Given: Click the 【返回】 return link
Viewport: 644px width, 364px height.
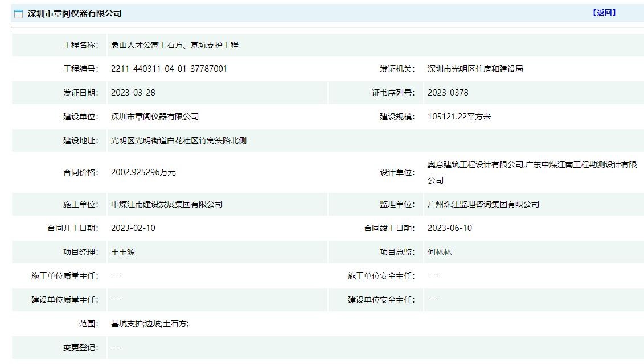Looking at the screenshot, I should coord(604,13).
